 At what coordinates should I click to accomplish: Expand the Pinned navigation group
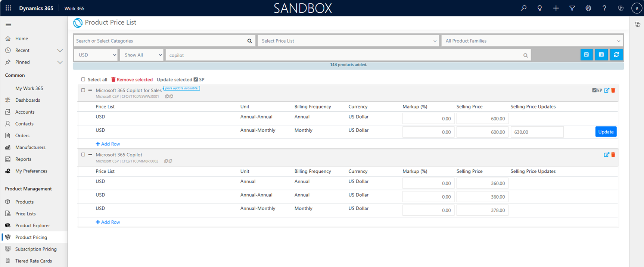(60, 62)
